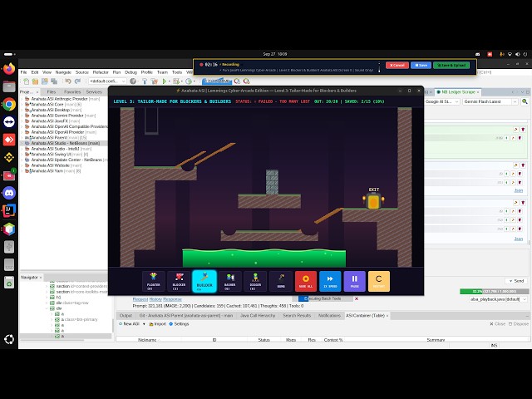
Task: Switch to the Services tab
Action: tap(94, 92)
